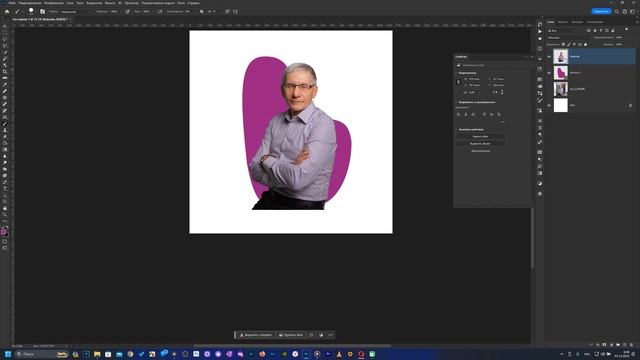Select the Zoom magnifier tool
Screen dimensions: 640x360
(4, 215)
